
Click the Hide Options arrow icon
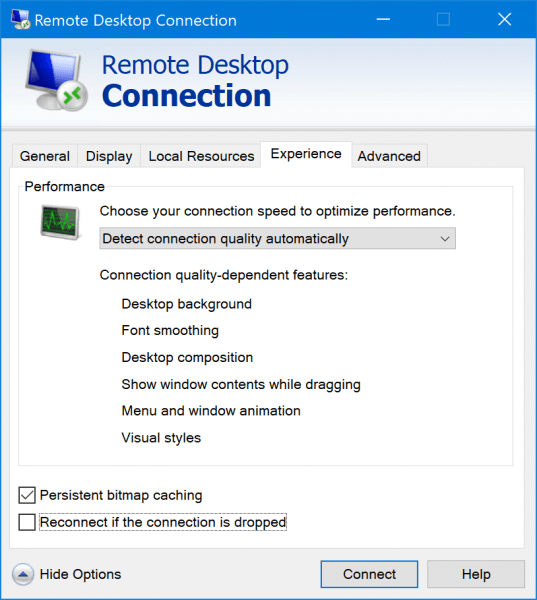coord(23,574)
